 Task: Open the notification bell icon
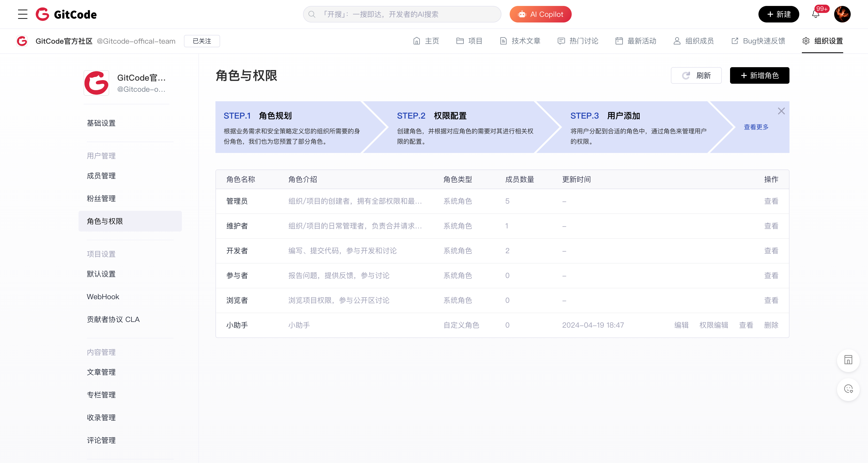[816, 14]
